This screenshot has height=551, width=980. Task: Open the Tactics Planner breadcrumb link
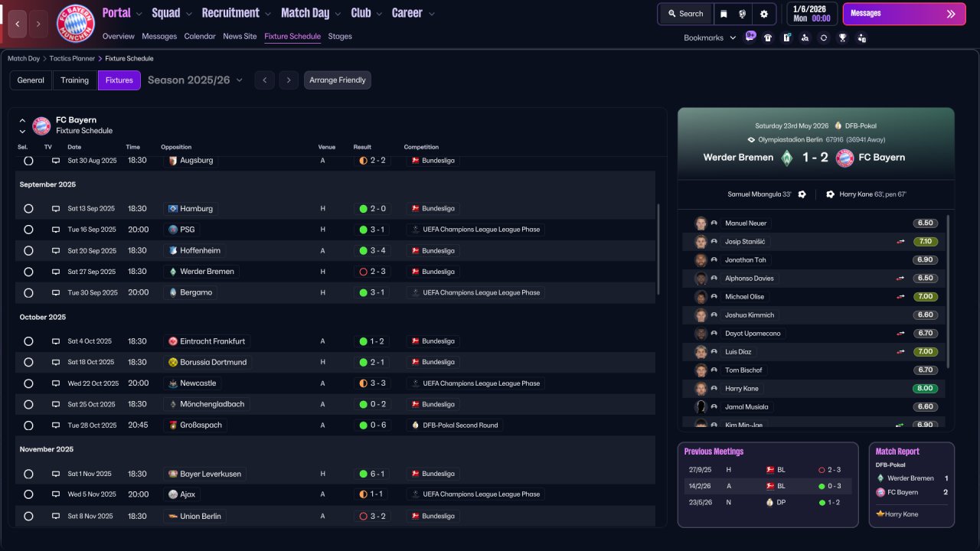(x=71, y=58)
